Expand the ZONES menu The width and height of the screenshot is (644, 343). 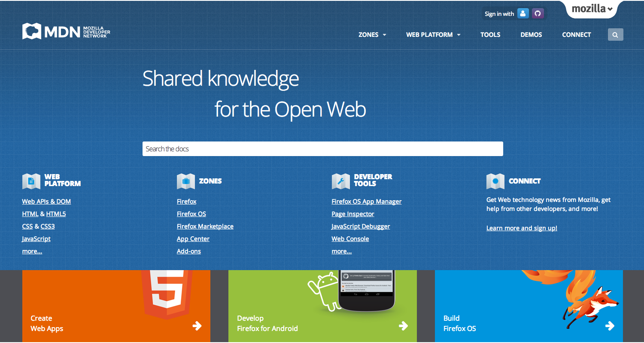pyautogui.click(x=372, y=35)
